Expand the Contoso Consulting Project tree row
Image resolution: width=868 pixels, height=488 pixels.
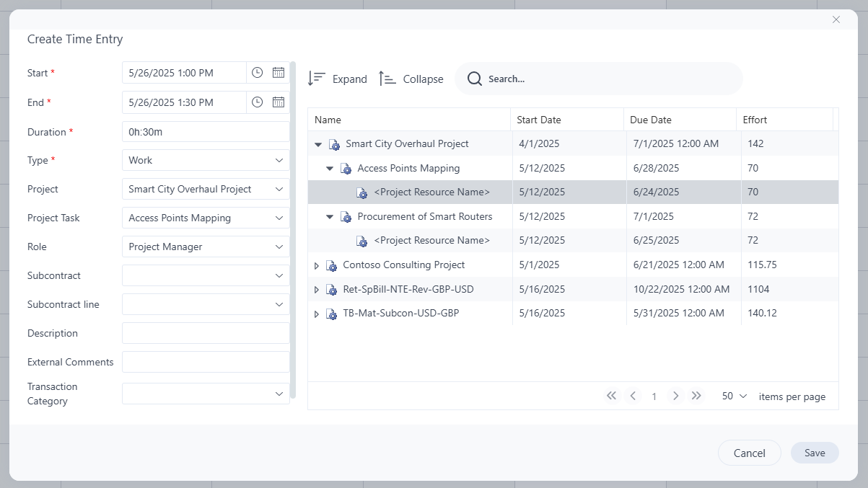point(316,265)
